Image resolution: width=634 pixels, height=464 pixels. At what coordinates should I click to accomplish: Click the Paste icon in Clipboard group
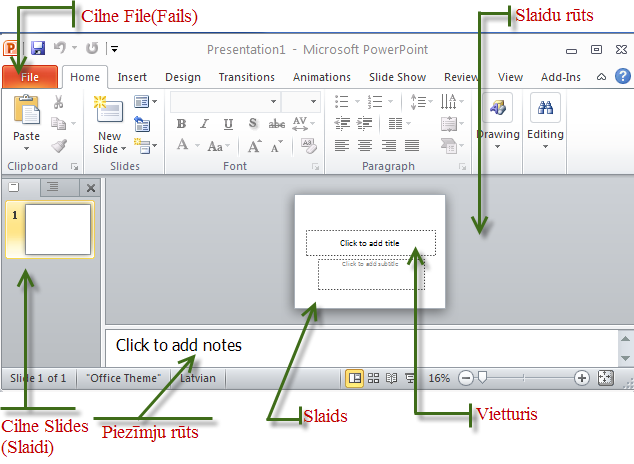tap(27, 112)
